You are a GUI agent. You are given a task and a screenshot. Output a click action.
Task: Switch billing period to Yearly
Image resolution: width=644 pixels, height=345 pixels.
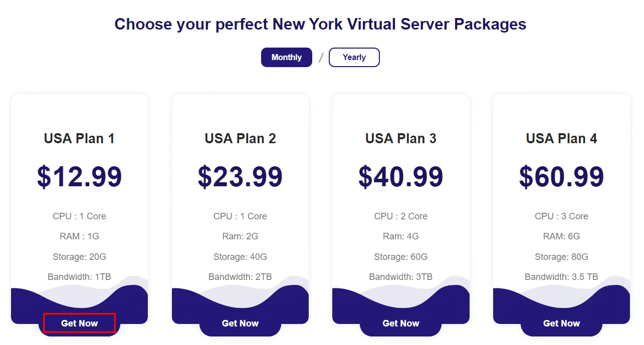tap(354, 57)
